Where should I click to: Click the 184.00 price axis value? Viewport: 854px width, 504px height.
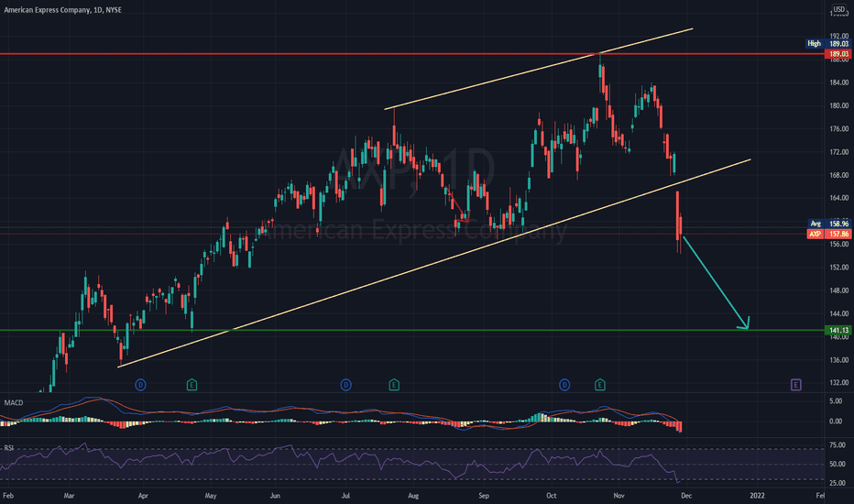(x=838, y=82)
